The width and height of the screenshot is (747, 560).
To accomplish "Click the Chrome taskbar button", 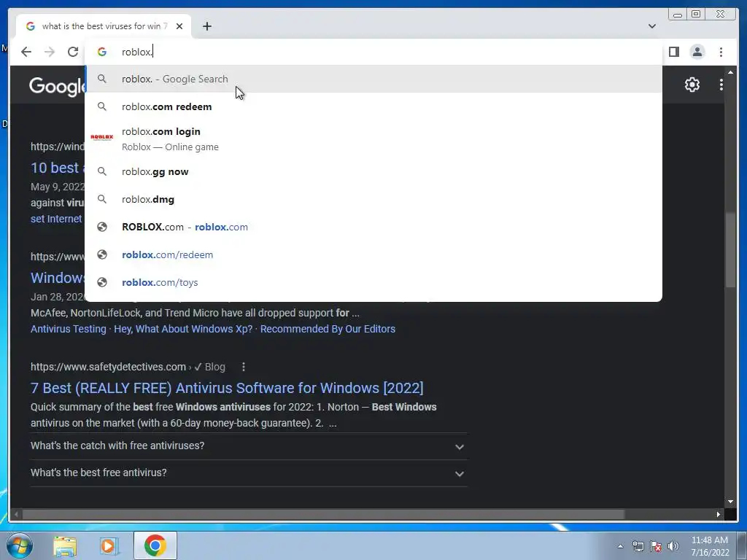I will [x=155, y=545].
